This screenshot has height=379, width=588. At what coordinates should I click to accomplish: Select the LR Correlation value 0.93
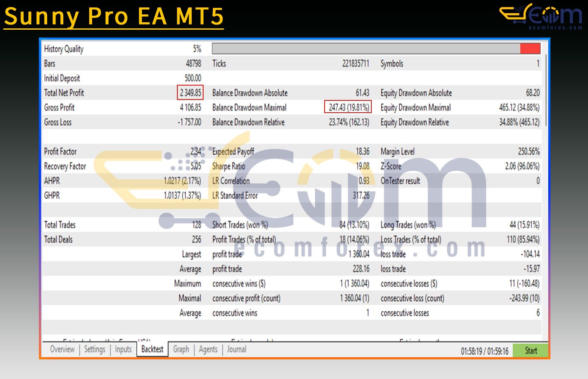click(364, 181)
